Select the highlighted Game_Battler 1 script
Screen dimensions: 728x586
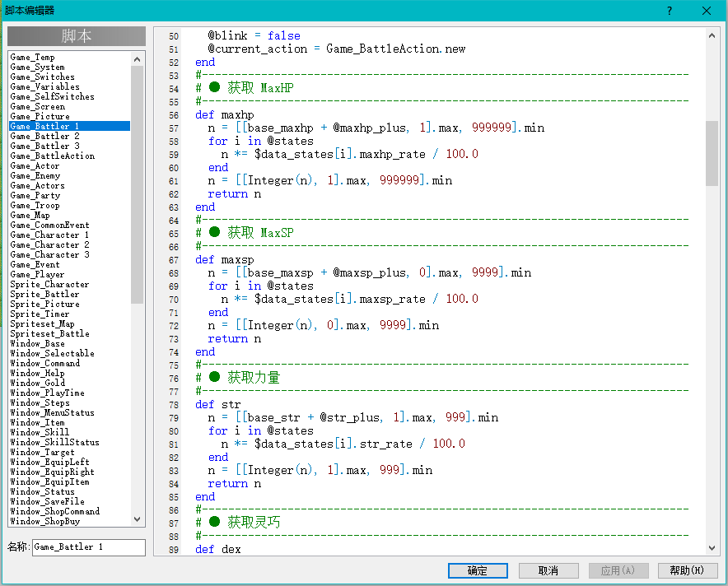point(70,126)
